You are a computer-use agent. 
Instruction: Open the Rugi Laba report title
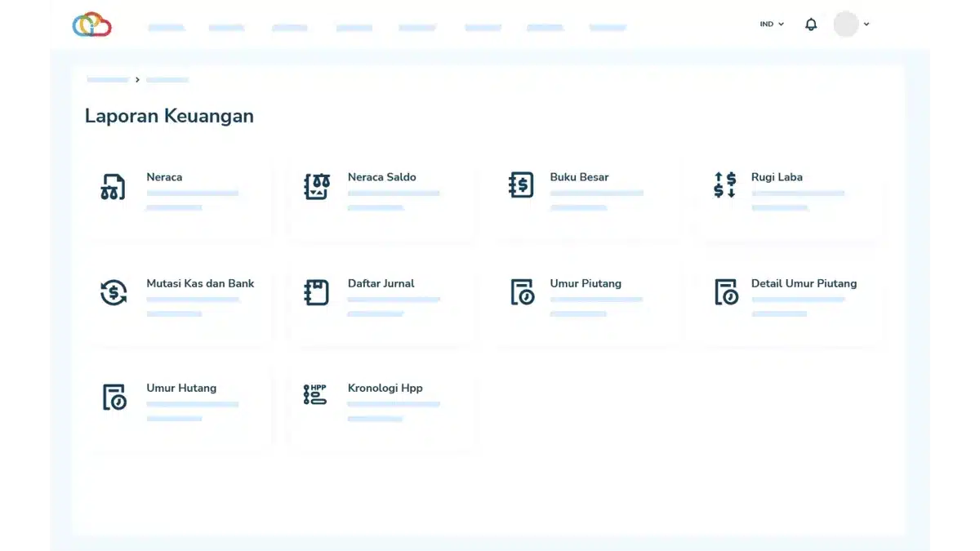[777, 177]
